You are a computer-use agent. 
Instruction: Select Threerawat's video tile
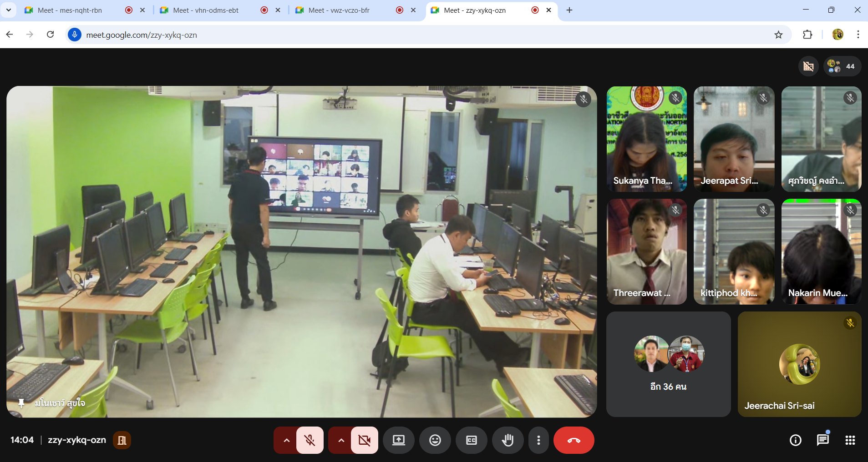click(x=646, y=251)
